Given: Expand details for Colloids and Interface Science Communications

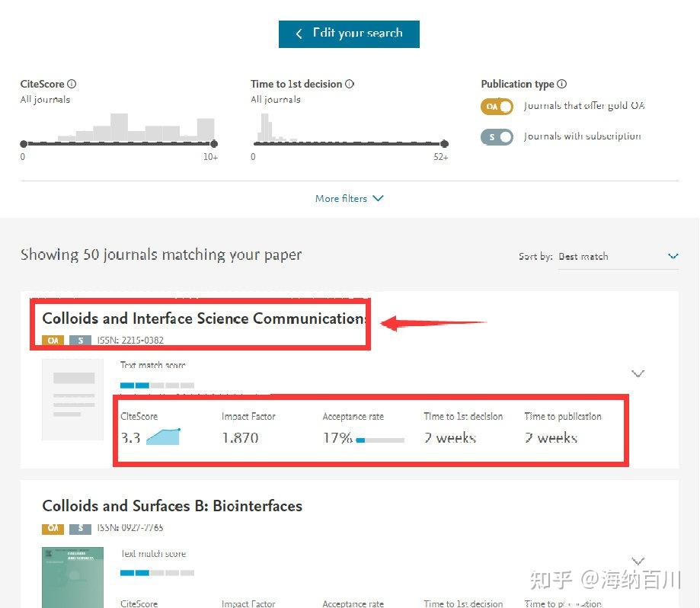Looking at the screenshot, I should [x=638, y=373].
